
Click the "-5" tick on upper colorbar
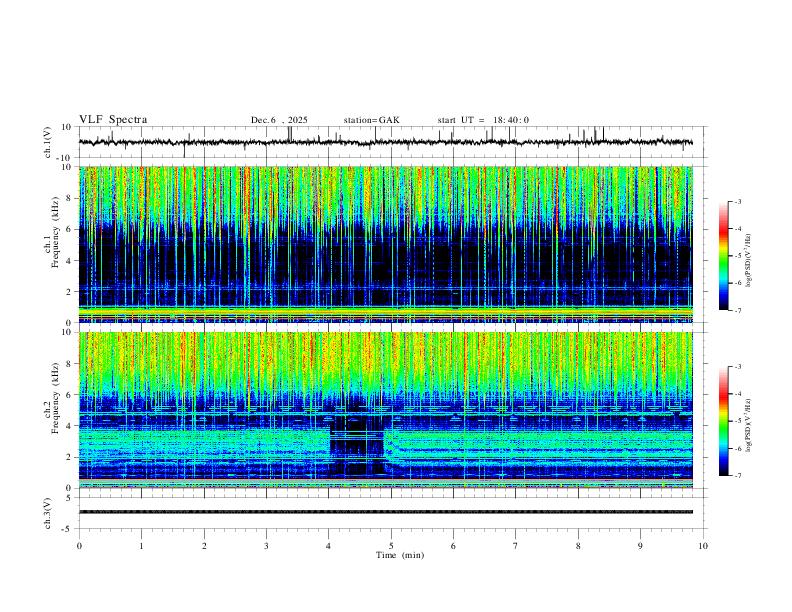(737, 256)
